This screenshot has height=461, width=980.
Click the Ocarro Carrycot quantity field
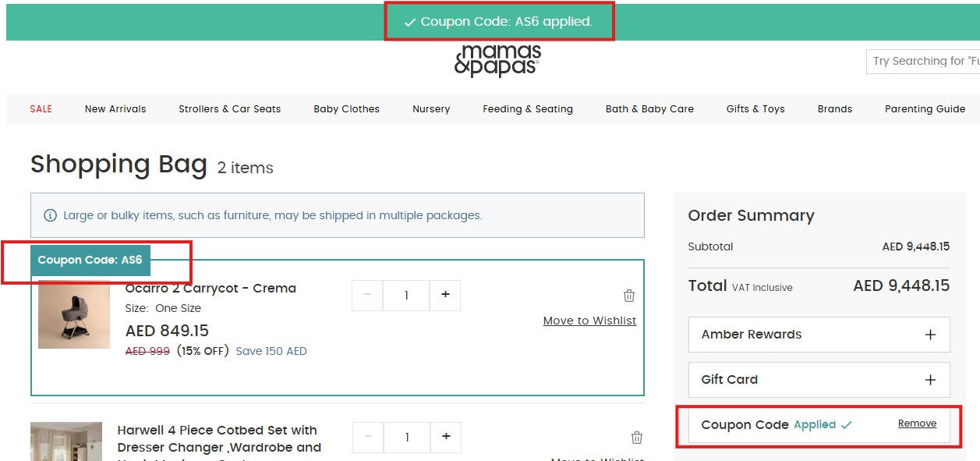pyautogui.click(x=406, y=295)
